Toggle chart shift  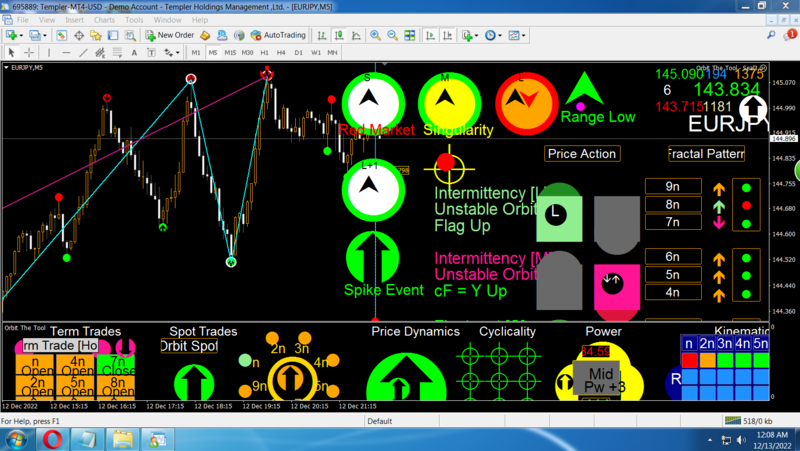click(447, 35)
